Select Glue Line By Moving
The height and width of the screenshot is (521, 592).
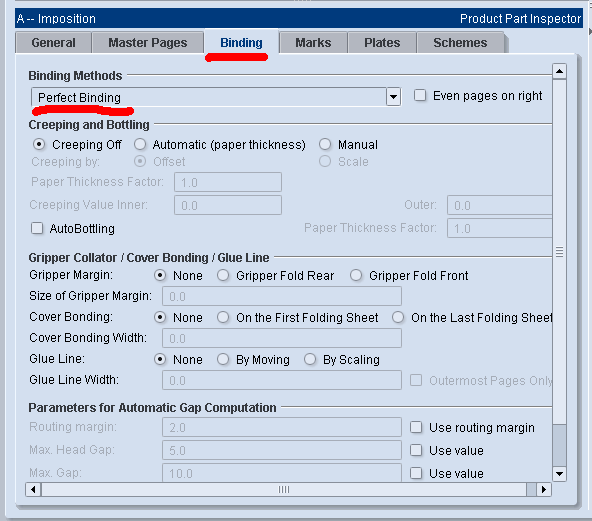pos(223,359)
